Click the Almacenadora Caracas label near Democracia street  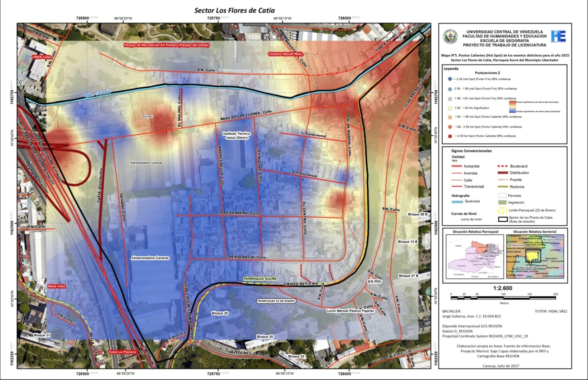coord(150,258)
